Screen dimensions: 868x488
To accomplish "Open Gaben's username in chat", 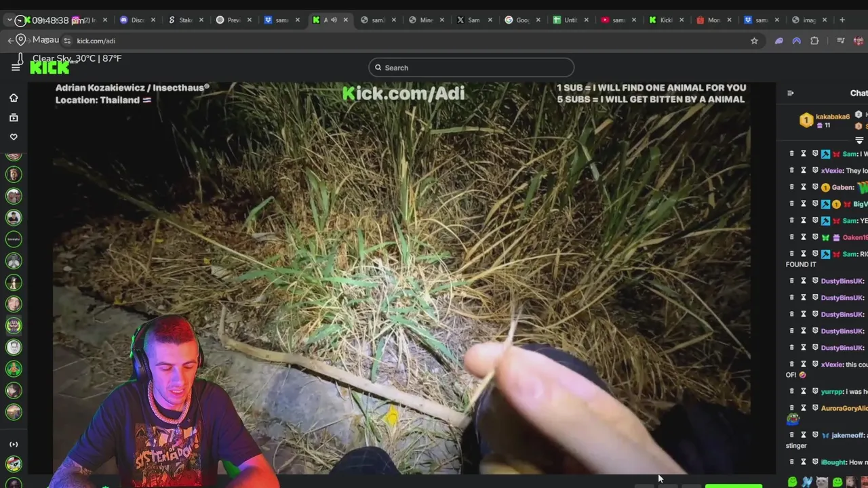I will [x=843, y=187].
